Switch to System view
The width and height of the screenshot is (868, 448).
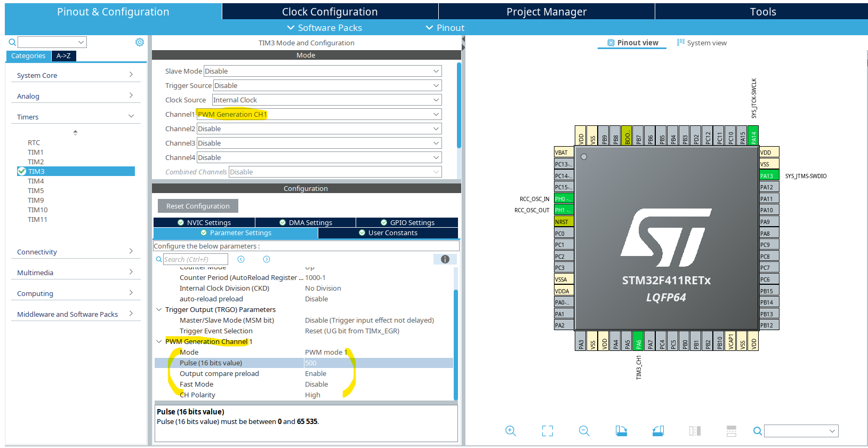click(702, 43)
